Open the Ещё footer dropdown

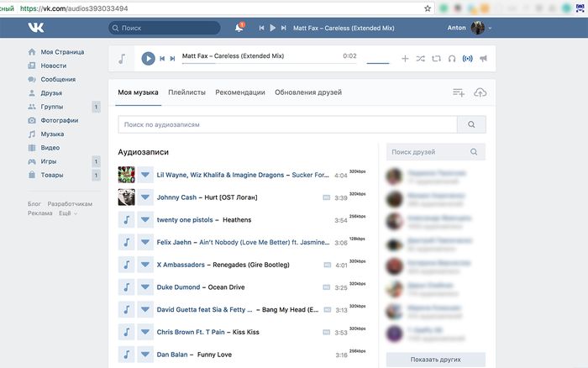point(68,213)
